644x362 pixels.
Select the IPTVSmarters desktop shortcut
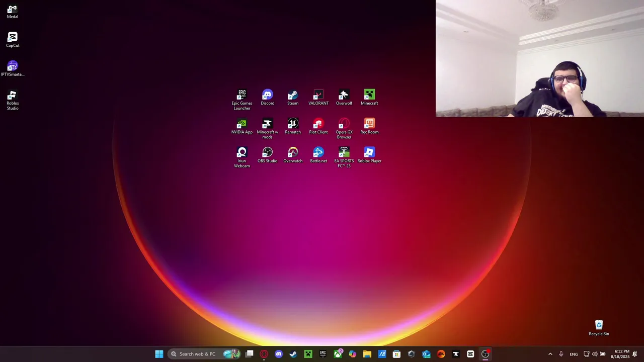click(13, 68)
